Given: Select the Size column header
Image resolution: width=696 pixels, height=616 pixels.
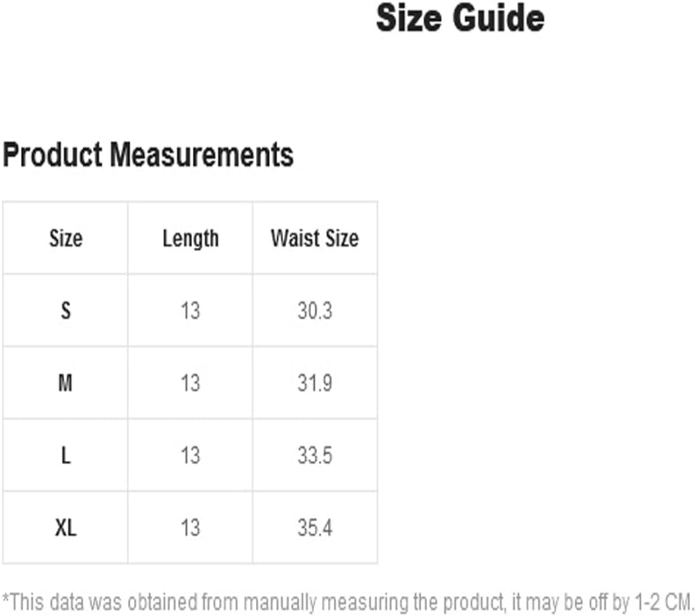Looking at the screenshot, I should (66, 238).
